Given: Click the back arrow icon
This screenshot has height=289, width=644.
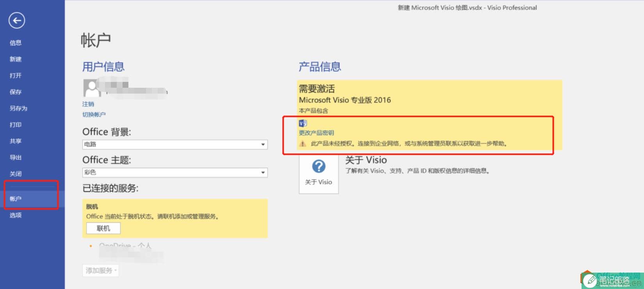Looking at the screenshot, I should 17,21.
